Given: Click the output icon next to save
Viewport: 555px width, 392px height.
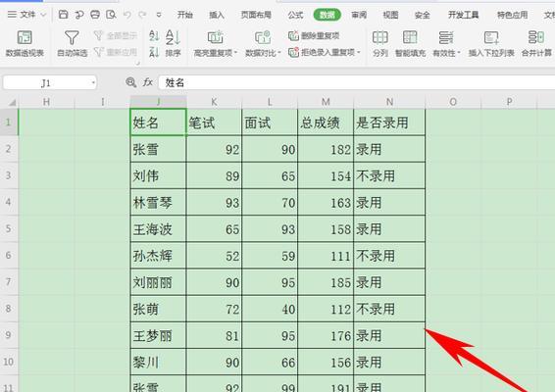Looking at the screenshot, I should 78,15.
